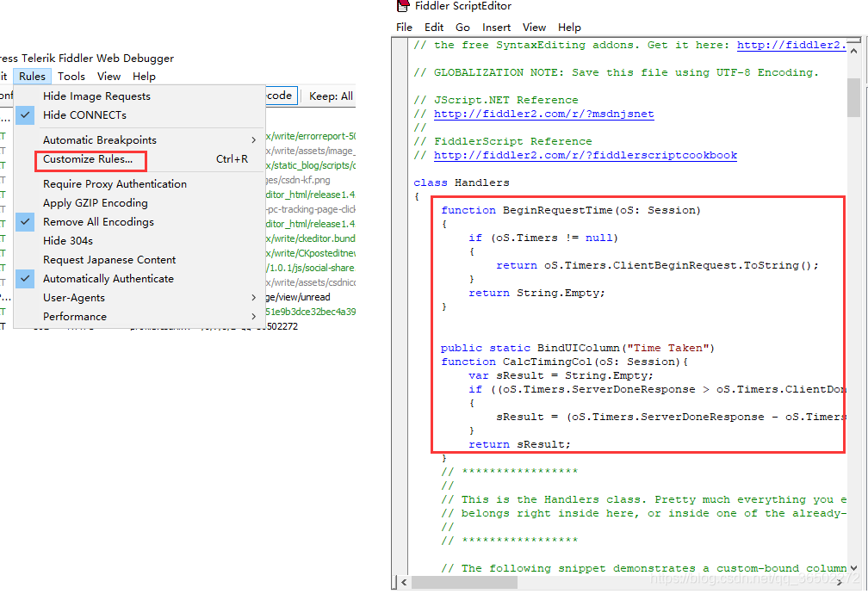
Task: Click the 'if (oS.Timers != null)' line
Action: (x=543, y=238)
